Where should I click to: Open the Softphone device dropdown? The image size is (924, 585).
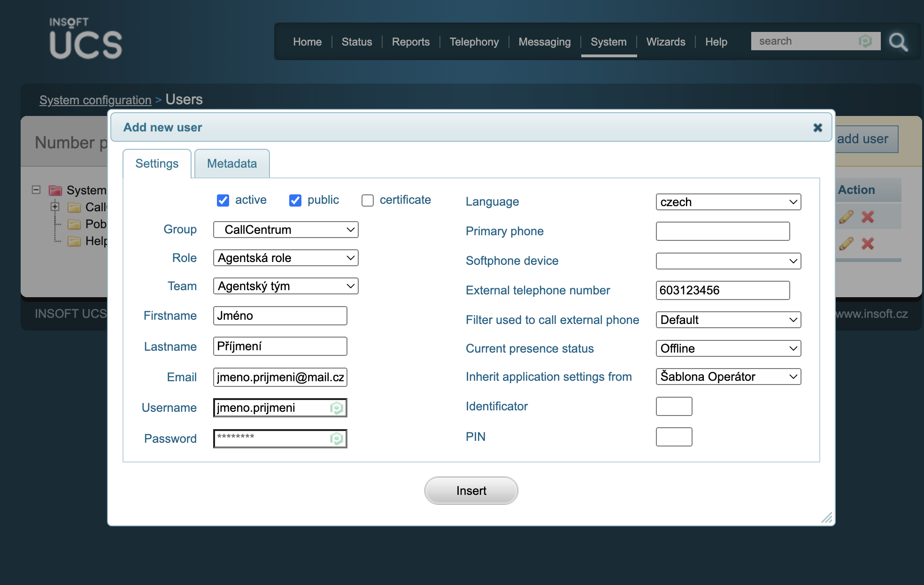tap(728, 261)
